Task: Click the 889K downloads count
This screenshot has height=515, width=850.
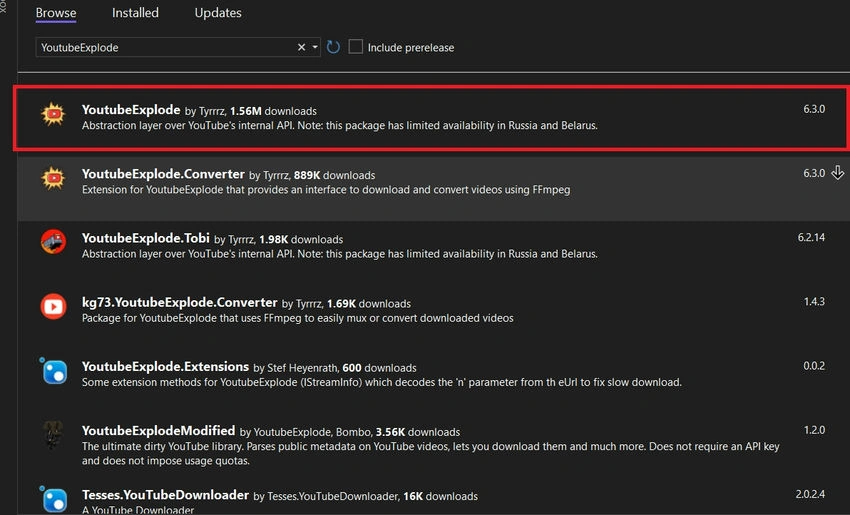Action: click(334, 175)
